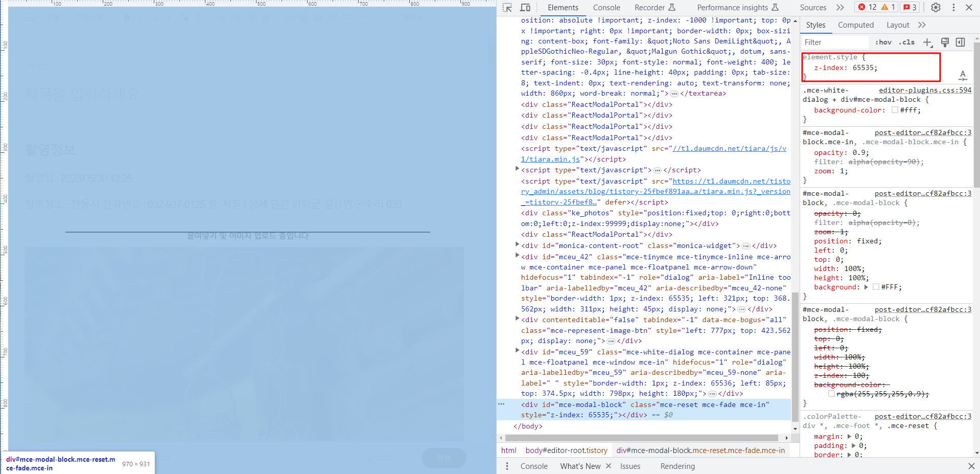Open the Recorder tab
Viewport: 980px width, 474px height.
655,7
